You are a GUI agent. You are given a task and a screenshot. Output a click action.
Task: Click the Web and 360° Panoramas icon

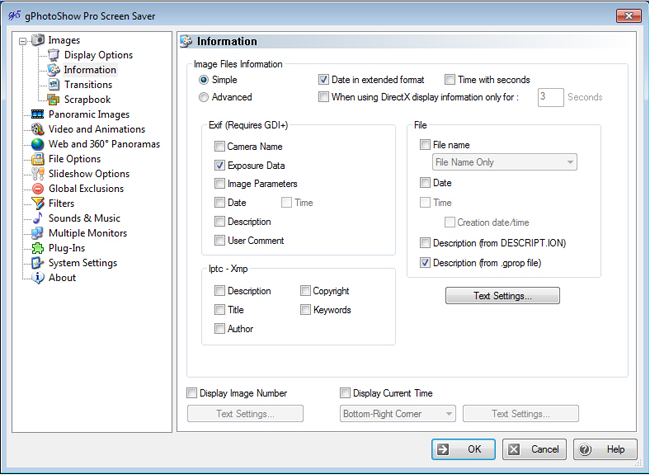38,144
